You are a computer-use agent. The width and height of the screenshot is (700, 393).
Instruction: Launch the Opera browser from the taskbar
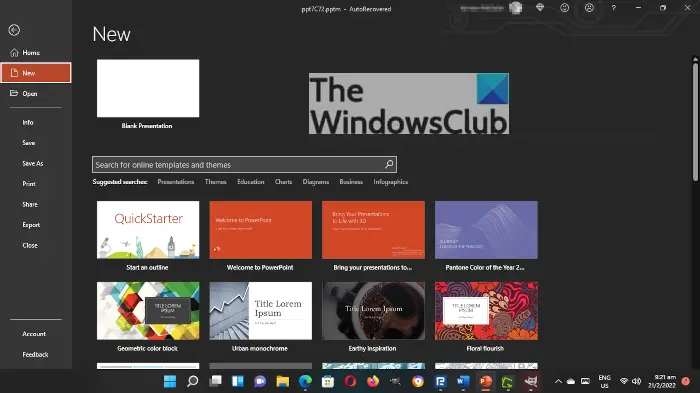[x=350, y=381]
